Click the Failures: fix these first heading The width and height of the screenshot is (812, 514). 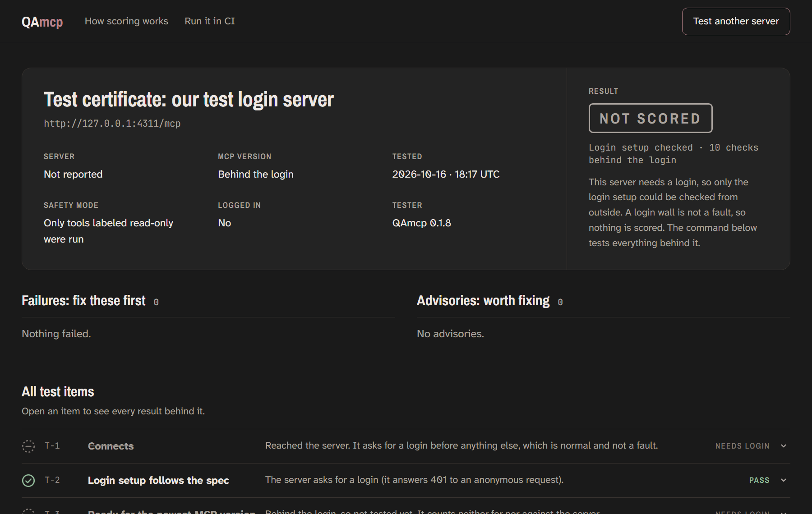tap(83, 300)
